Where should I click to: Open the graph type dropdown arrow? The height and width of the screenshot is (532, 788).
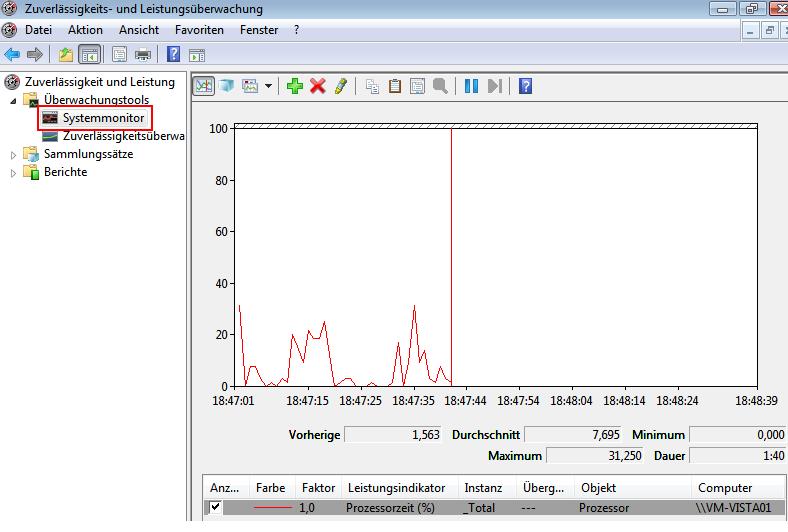268,87
